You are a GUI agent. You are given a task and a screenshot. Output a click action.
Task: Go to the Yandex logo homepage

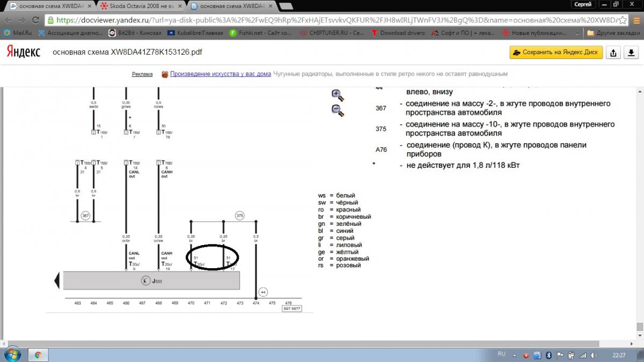tap(23, 52)
